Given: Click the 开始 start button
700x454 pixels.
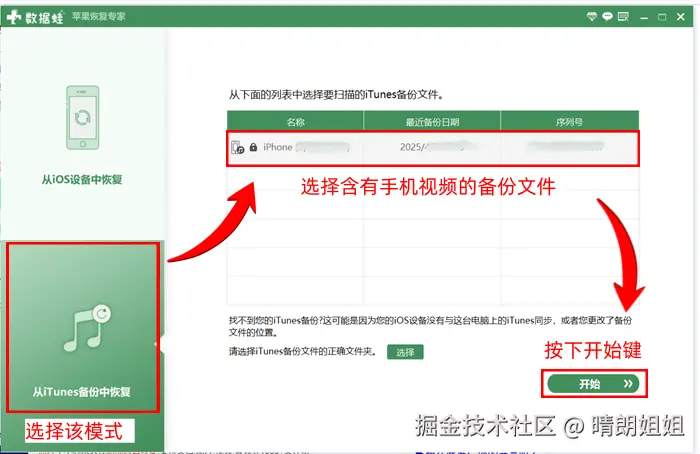Looking at the screenshot, I should (x=593, y=383).
